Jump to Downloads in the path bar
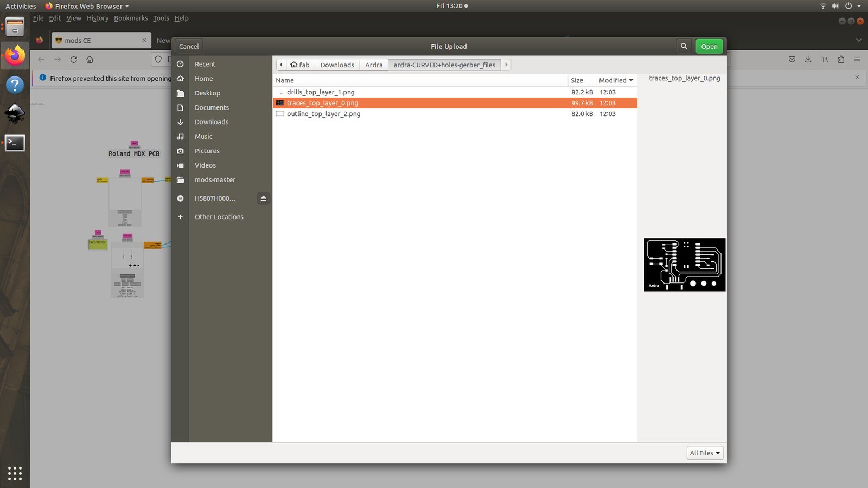Image resolution: width=868 pixels, height=488 pixels. pos(337,65)
